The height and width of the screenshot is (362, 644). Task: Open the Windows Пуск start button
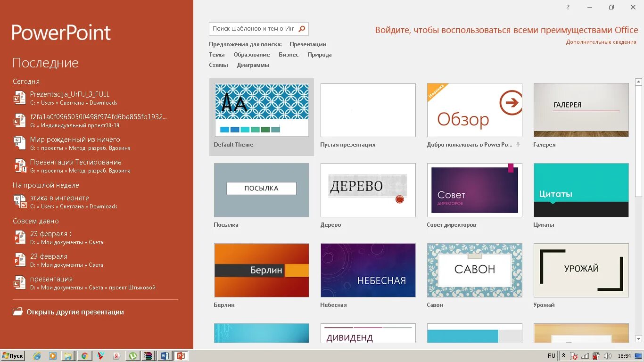tap(13, 356)
